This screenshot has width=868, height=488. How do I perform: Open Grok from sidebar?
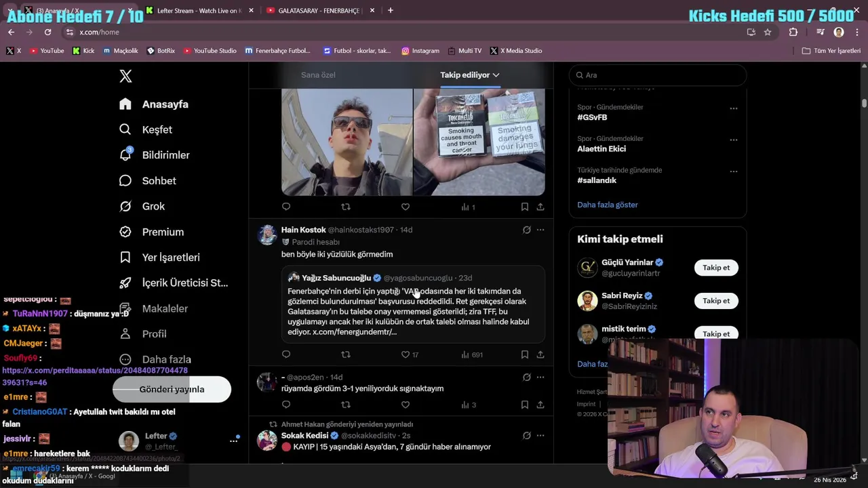[142, 206]
